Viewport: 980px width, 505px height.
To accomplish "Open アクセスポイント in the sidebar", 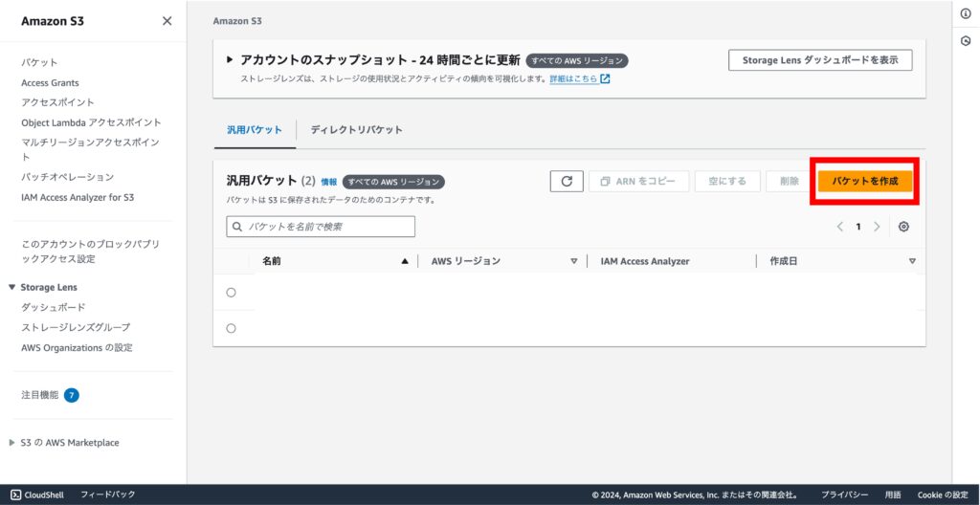I will coord(57,102).
